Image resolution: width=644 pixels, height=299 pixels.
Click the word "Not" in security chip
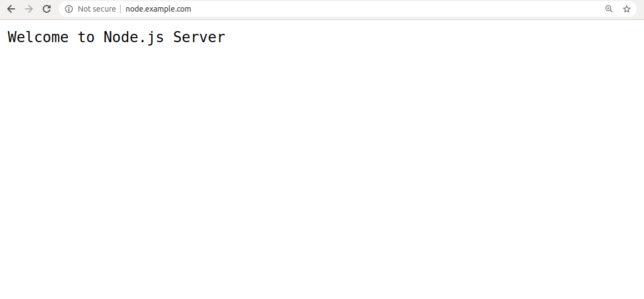coord(84,9)
